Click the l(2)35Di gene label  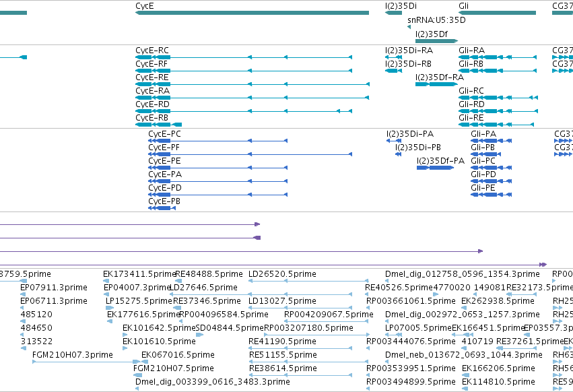coord(401,6)
